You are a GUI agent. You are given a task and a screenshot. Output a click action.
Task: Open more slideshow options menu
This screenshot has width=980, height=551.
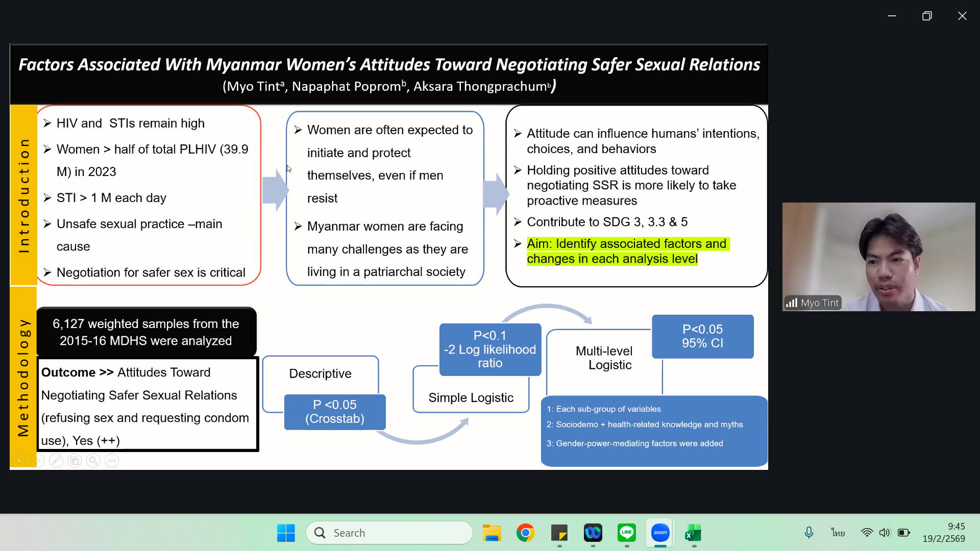112,461
